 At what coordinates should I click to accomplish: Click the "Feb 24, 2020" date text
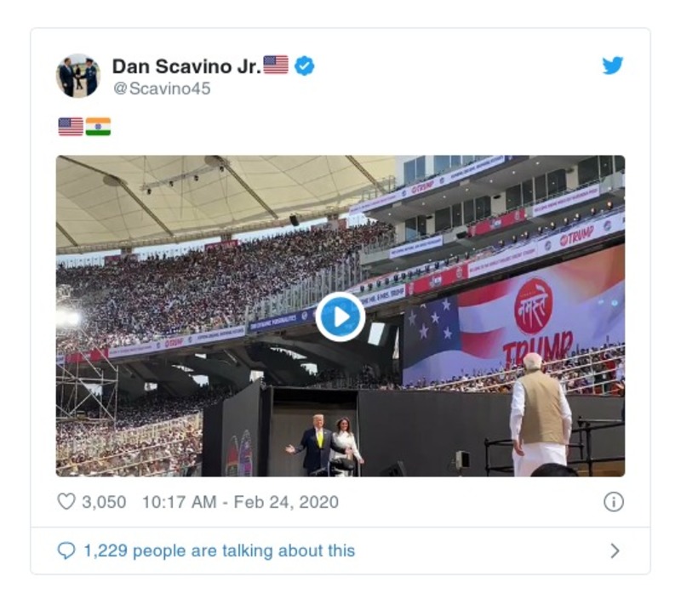tap(288, 502)
